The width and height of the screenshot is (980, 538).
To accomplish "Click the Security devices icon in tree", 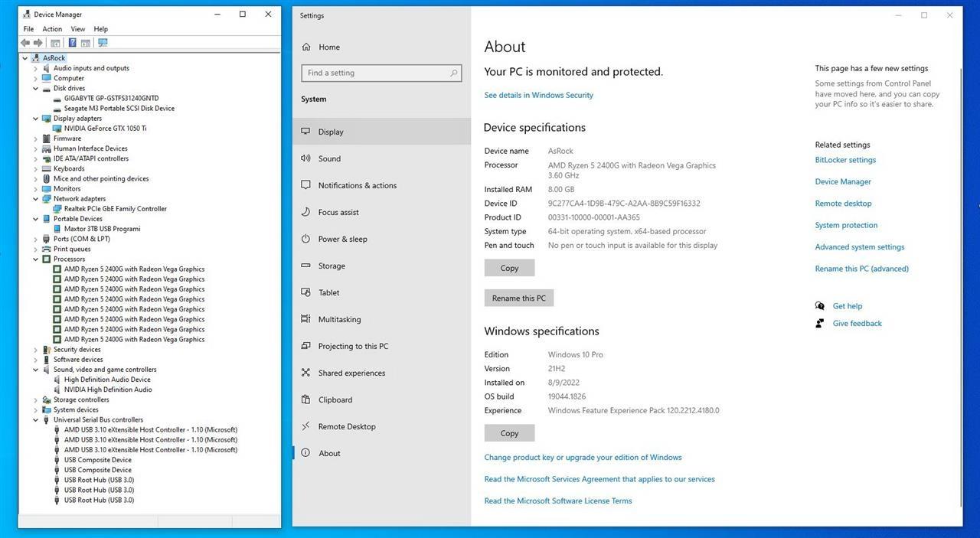I will click(x=47, y=349).
